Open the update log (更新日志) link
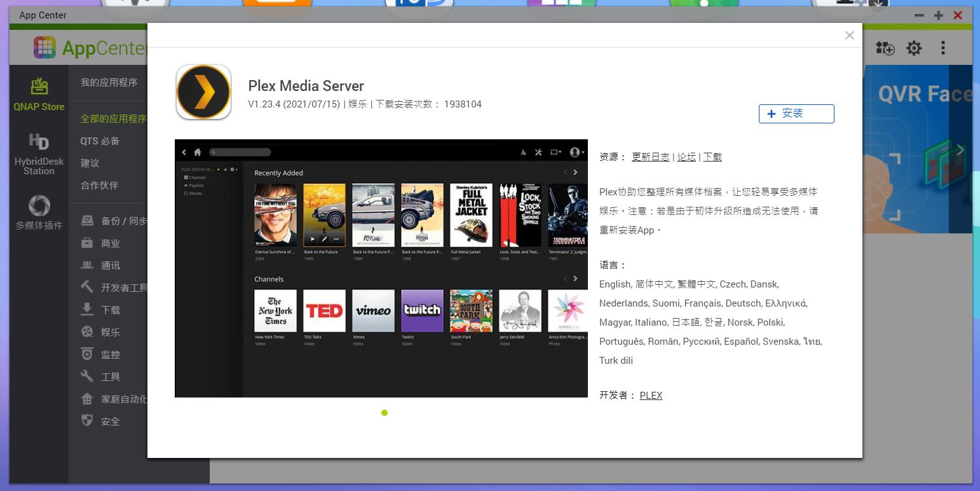 [650, 157]
